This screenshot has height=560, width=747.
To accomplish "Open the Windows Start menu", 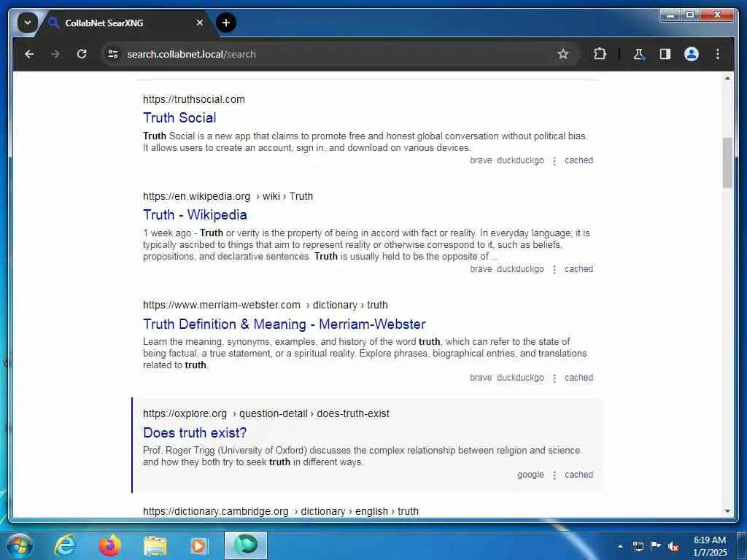I will coord(20,545).
